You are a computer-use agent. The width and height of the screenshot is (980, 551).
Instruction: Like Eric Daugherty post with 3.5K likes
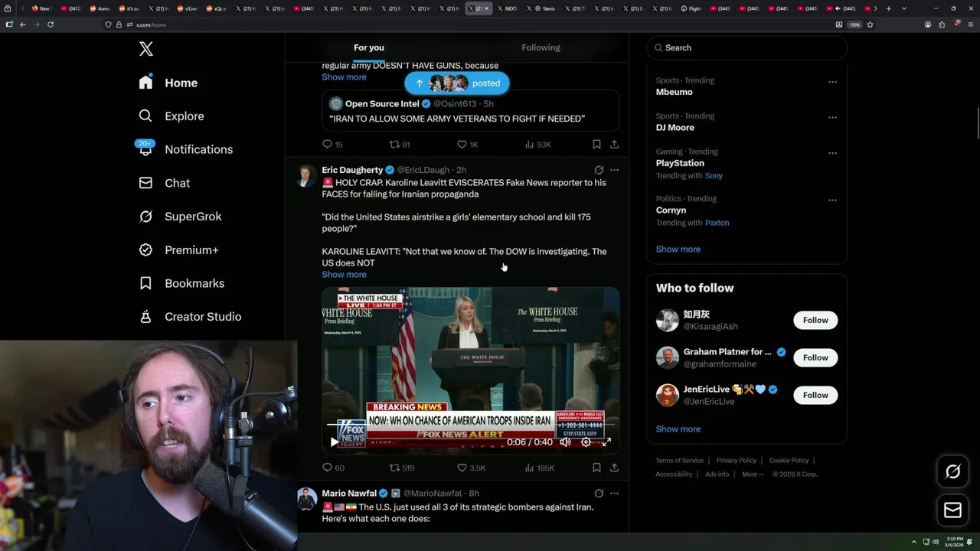click(x=471, y=468)
